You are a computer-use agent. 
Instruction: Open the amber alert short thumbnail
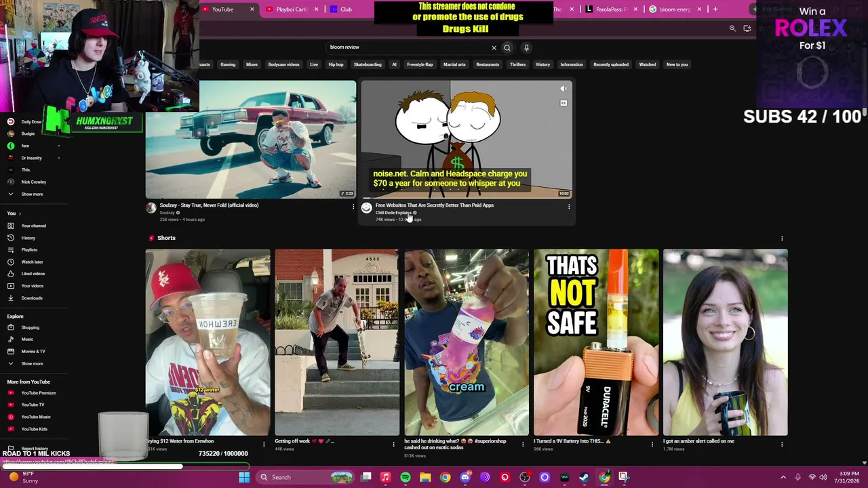pos(726,342)
